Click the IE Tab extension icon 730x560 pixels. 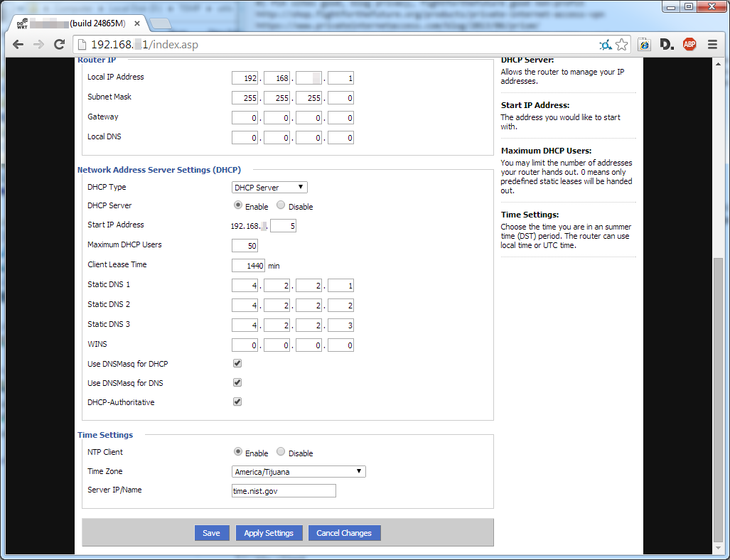[643, 44]
